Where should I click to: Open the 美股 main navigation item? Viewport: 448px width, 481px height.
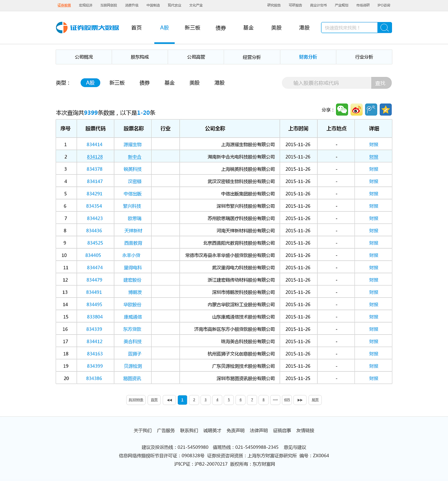tap(276, 28)
